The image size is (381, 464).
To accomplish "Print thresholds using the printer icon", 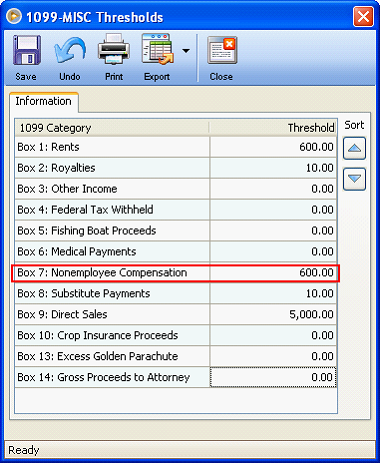I will [114, 50].
